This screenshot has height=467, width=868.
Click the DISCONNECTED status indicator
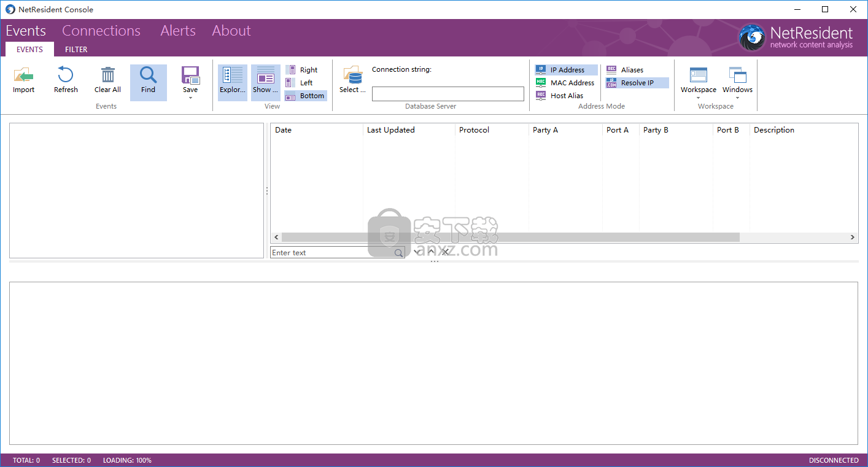(834, 460)
